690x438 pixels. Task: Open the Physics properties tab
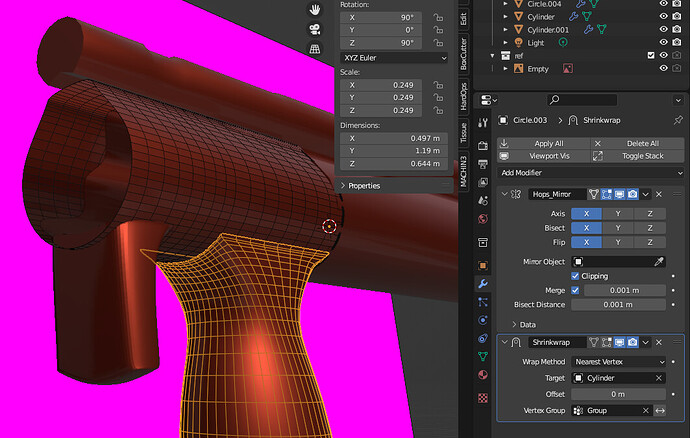tap(483, 320)
